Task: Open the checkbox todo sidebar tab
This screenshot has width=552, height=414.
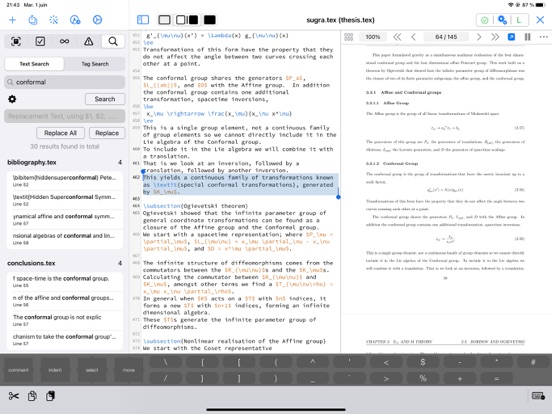Action: click(40, 42)
